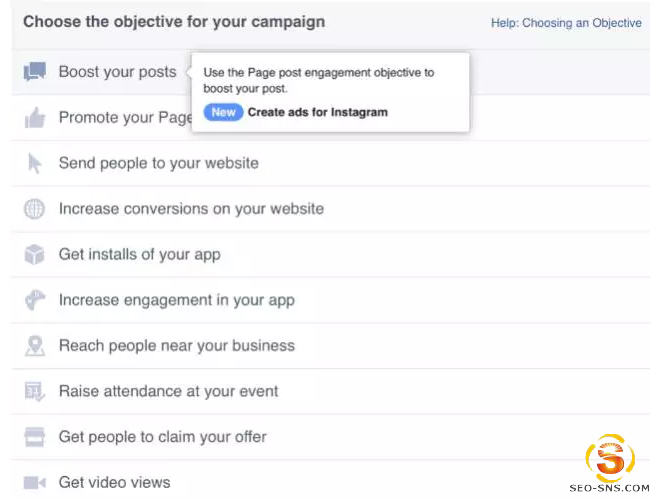
Task: Open Help: Choosing an Objective link
Action: (x=566, y=23)
